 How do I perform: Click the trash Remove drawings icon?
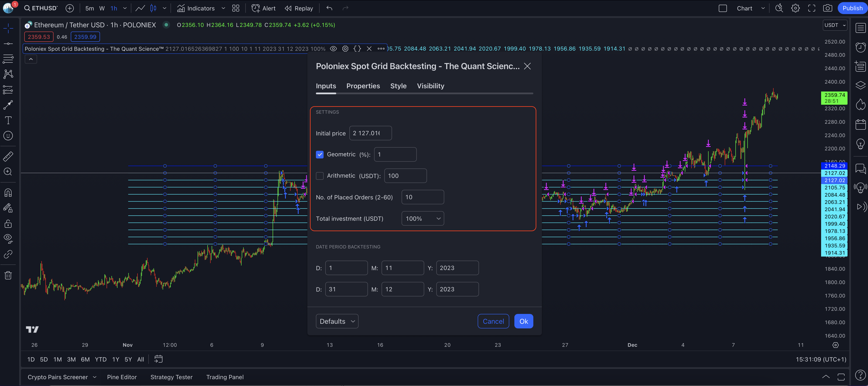8,276
